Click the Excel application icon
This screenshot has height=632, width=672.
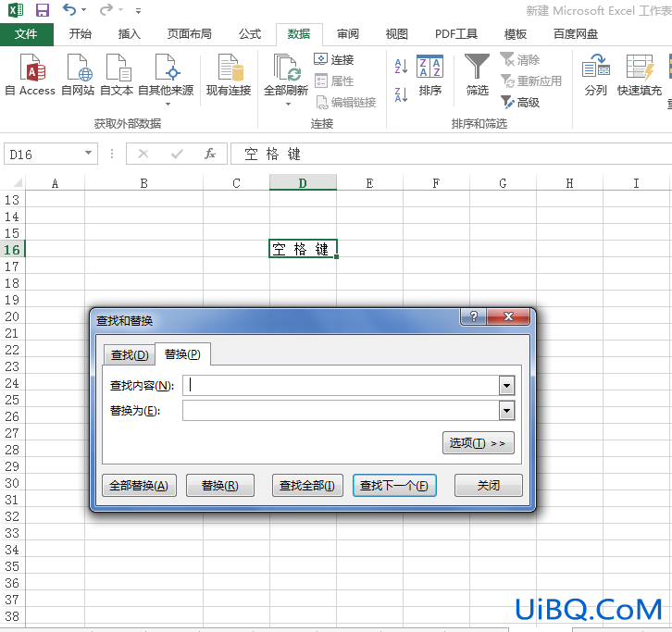(16, 9)
